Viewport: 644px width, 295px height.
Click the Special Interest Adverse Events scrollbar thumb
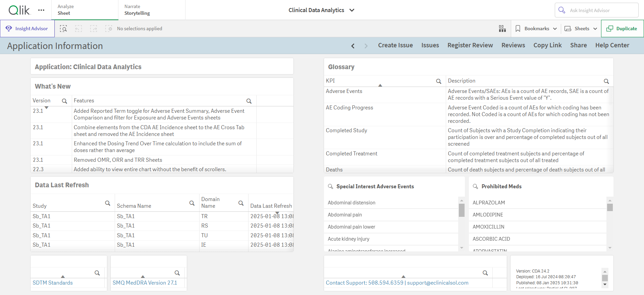[x=462, y=210]
